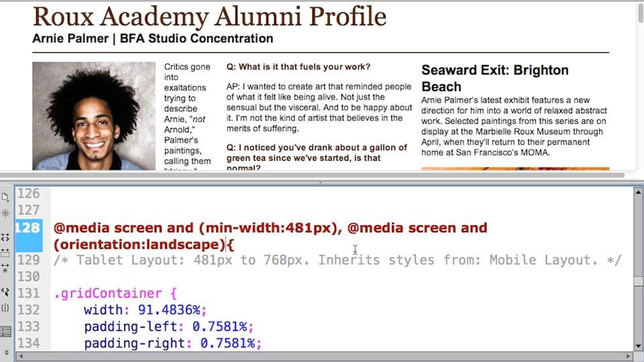
Task: Click line number 132
Action: (x=28, y=310)
